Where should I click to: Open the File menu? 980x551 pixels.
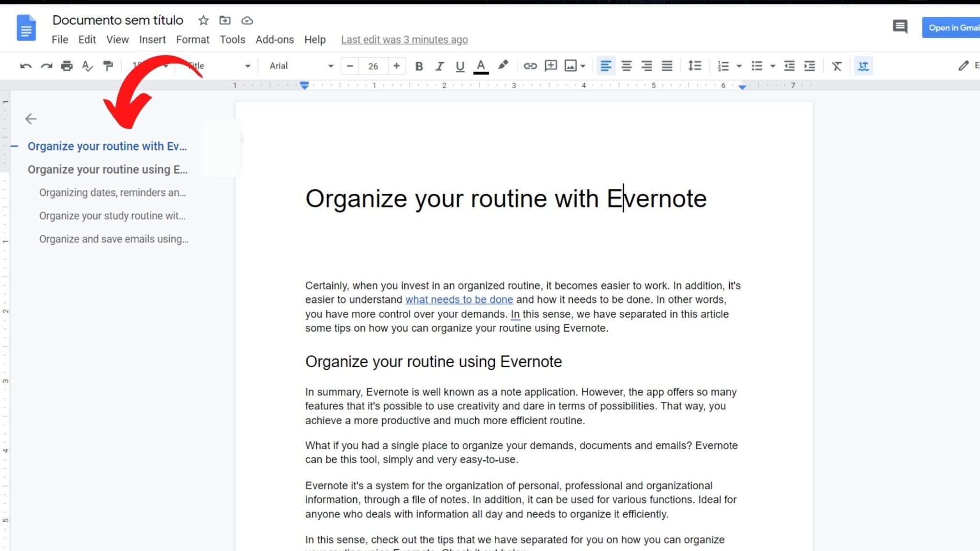(60, 40)
